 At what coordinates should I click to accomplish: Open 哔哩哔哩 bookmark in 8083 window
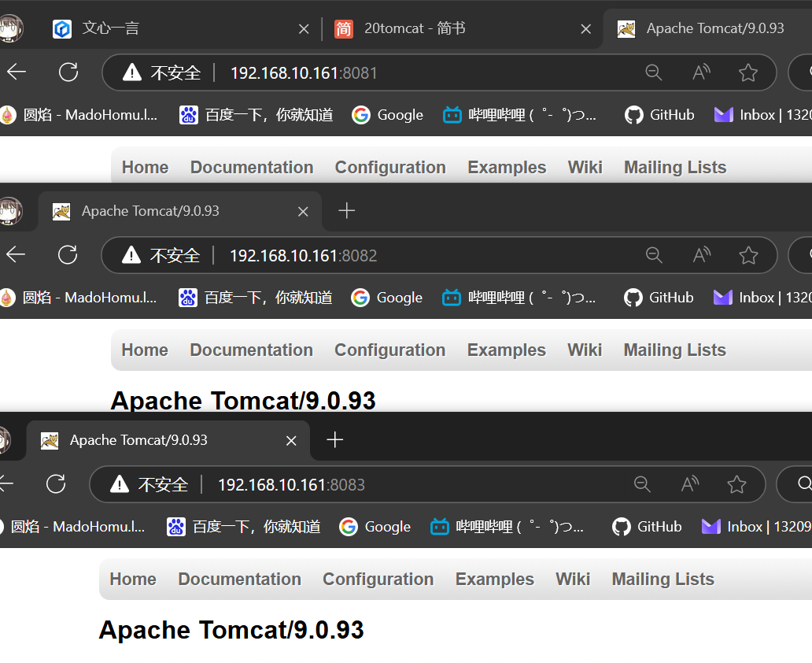[x=507, y=526]
